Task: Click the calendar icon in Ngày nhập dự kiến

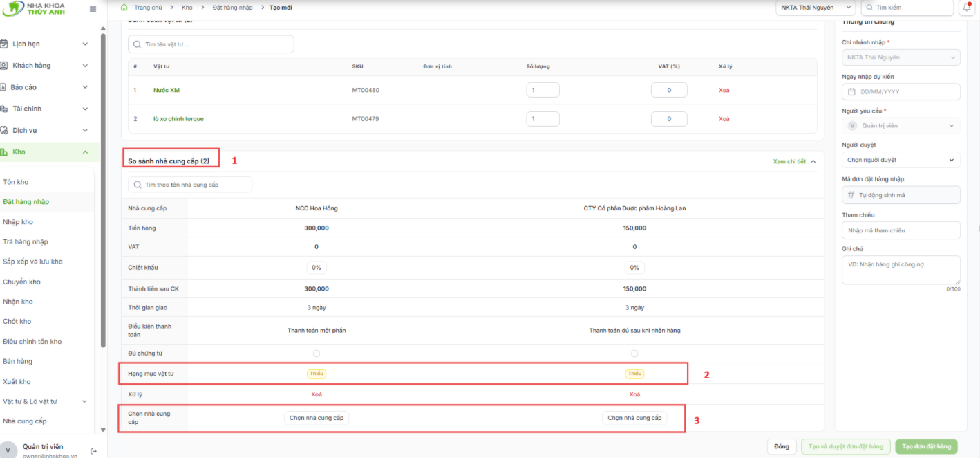Action: [x=851, y=92]
